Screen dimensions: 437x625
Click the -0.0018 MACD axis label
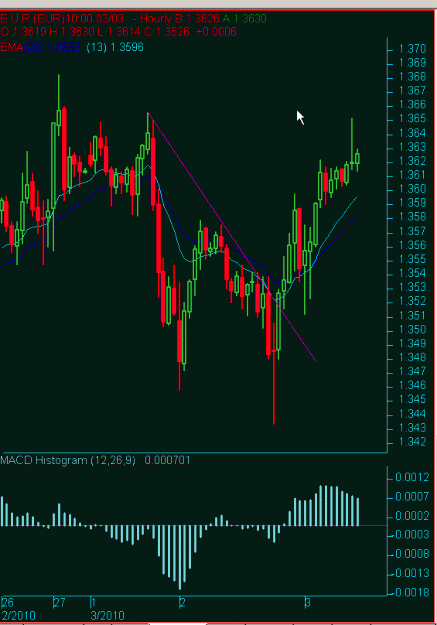tap(411, 593)
